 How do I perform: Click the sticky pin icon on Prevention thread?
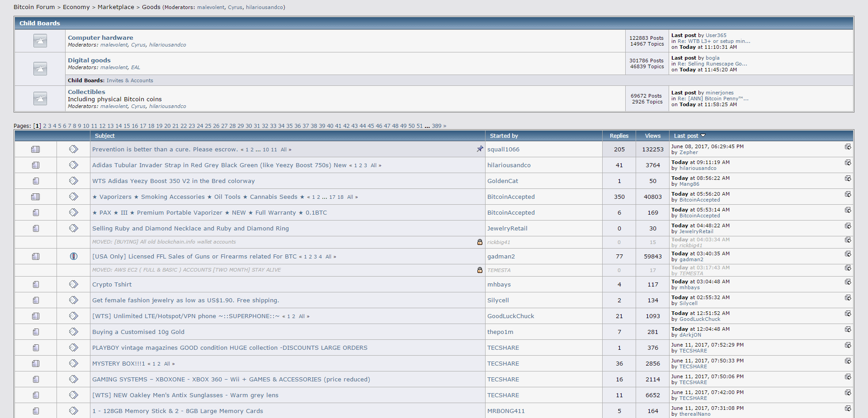(x=480, y=149)
